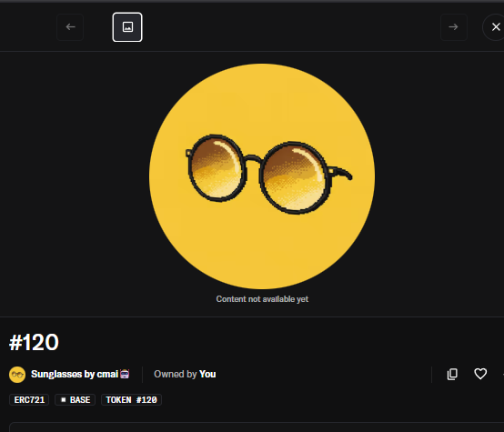Viewport: 504px width, 432px height.
Task: Close the item detail view
Action: (x=495, y=27)
